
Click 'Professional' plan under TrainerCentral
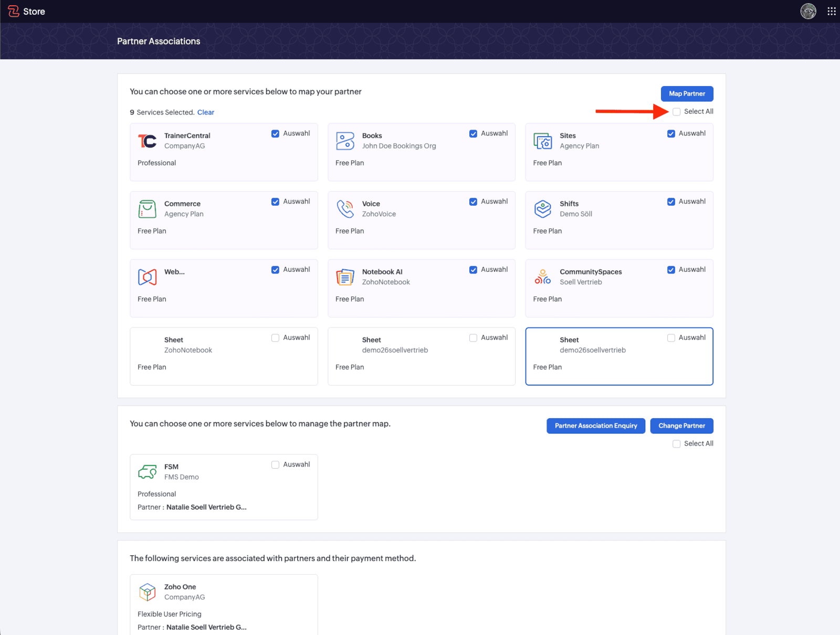(157, 163)
